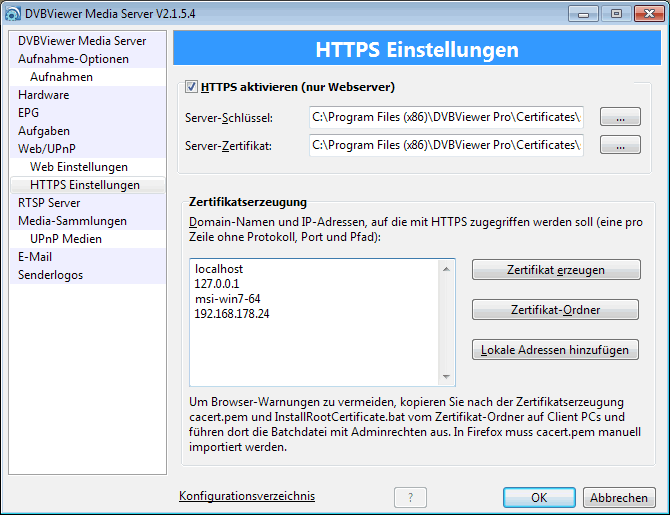Click the DVBViewer app icon in title bar
This screenshot has height=515, width=670.
coord(12,14)
